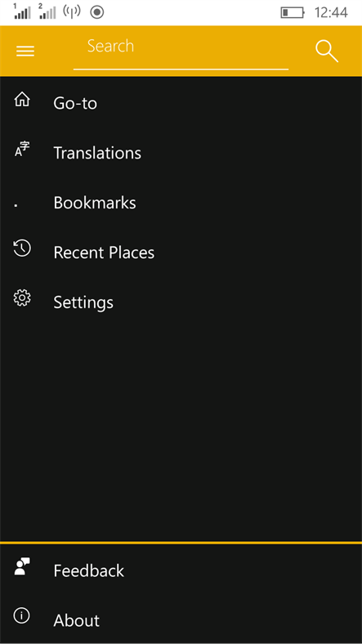Open Settings label in the menu

click(83, 302)
